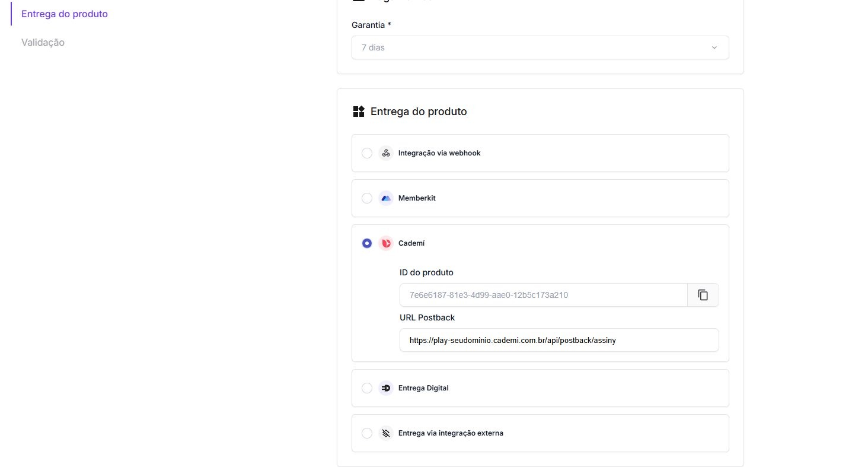Screen dimensions: 868x467
Task: Click the Cademi option label
Action: point(411,243)
